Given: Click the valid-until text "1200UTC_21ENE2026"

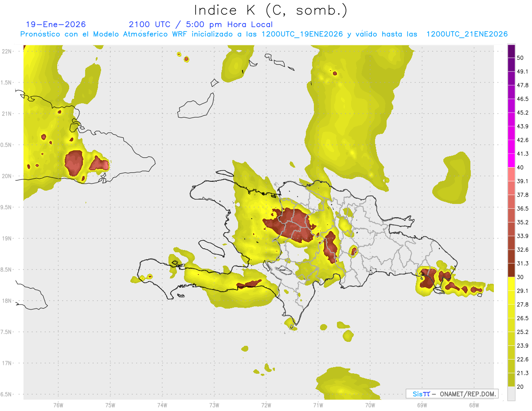Looking at the screenshot, I should pos(467,34).
